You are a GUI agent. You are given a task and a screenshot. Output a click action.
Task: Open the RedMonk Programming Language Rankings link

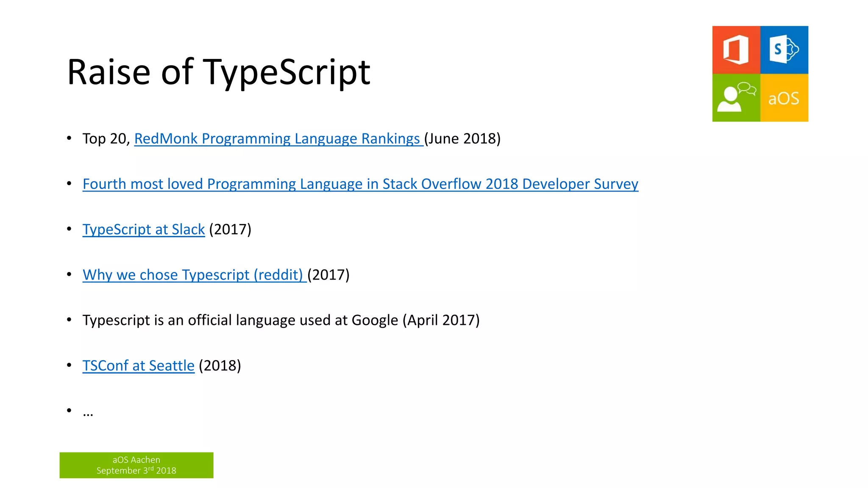click(x=278, y=139)
